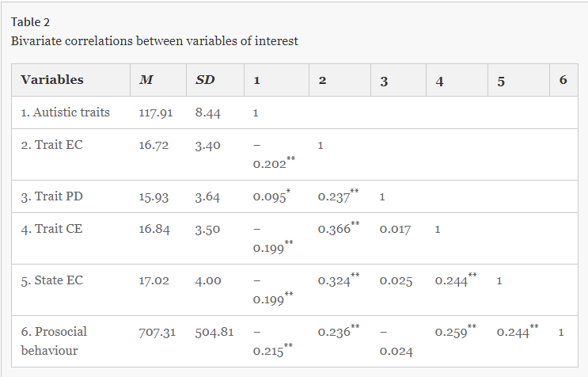Select the "3. Trait PD" row label
588x377 pixels.
coord(54,196)
